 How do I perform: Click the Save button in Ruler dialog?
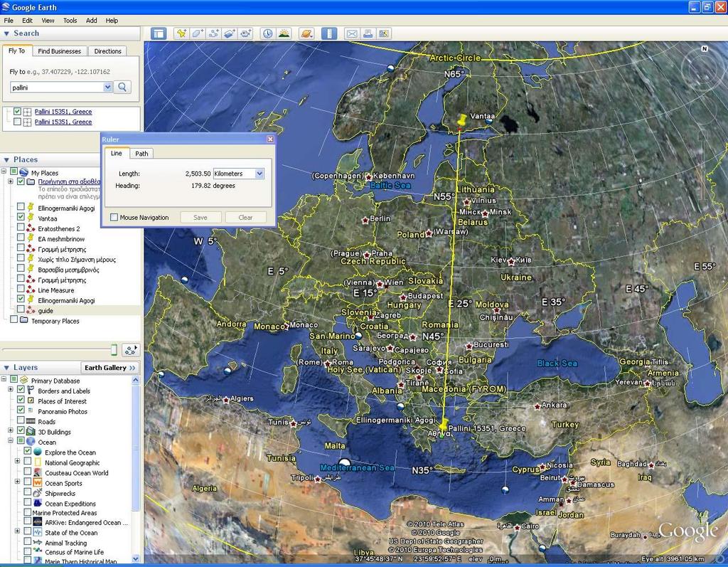click(x=200, y=218)
